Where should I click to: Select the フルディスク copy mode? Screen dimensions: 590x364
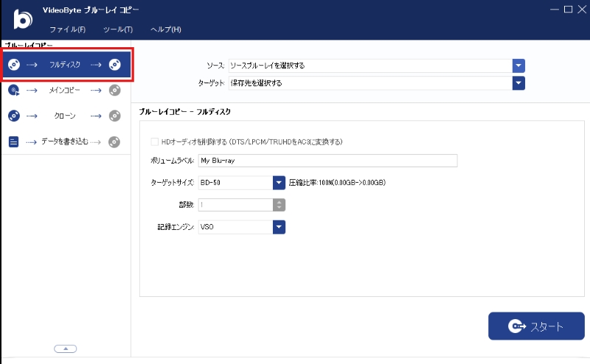pos(67,65)
